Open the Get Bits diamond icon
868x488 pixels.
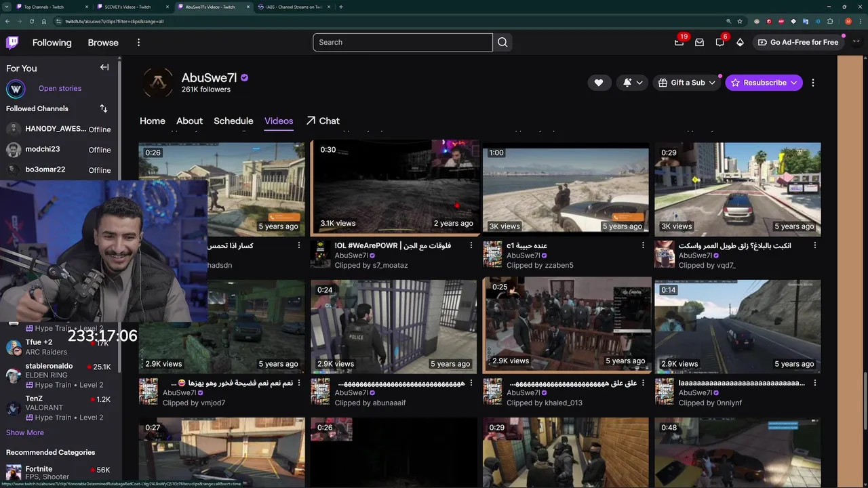[x=740, y=42]
